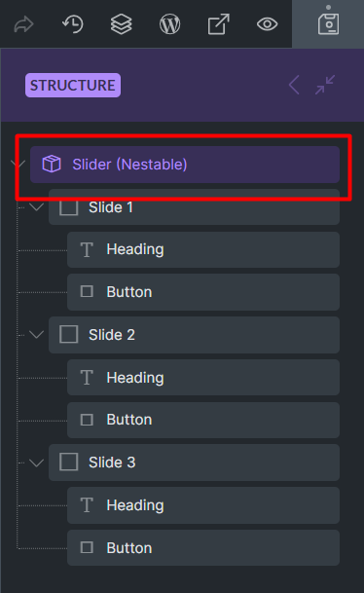Click the Slider (Nestable) cube icon
This screenshot has width=364, height=593.
(52, 165)
